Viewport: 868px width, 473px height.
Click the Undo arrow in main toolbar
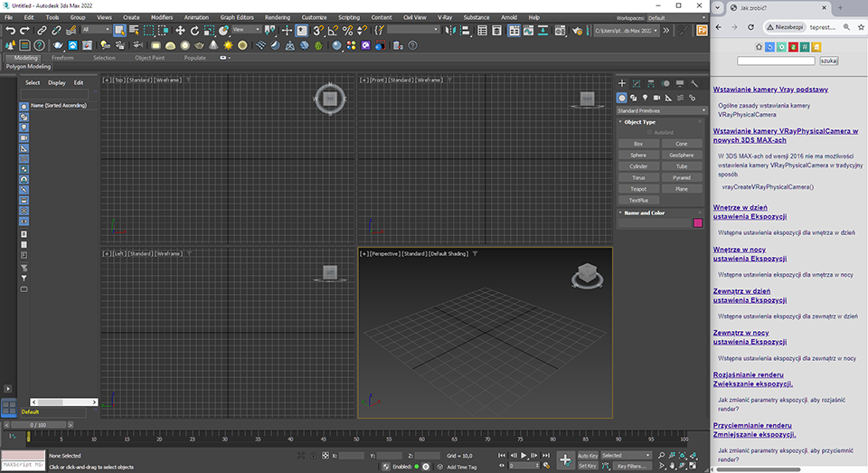pos(11,31)
